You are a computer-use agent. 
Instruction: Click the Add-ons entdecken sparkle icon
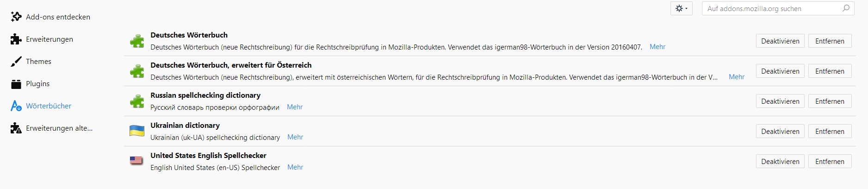pyautogui.click(x=16, y=17)
